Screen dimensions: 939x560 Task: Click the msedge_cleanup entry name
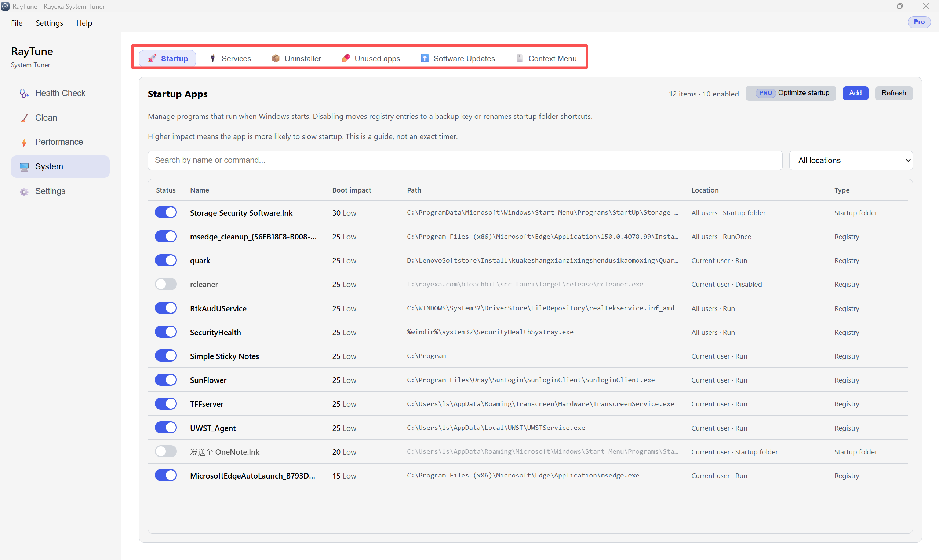(x=253, y=237)
